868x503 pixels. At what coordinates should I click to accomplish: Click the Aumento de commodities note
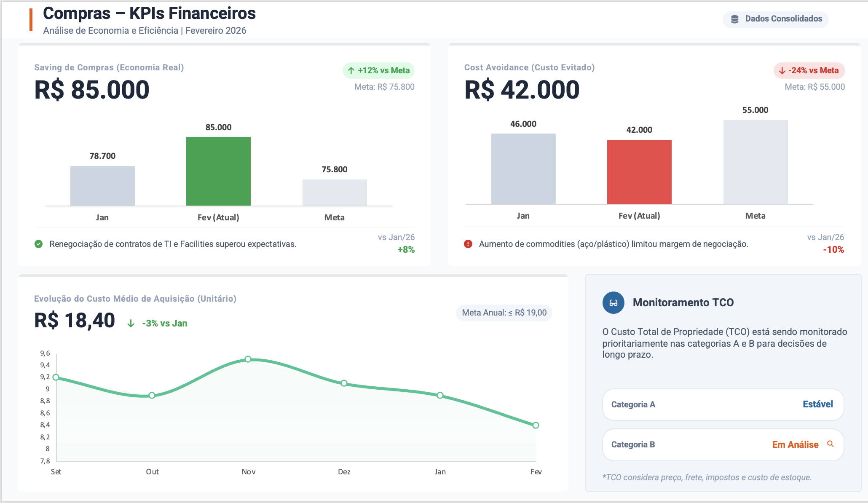tap(613, 244)
